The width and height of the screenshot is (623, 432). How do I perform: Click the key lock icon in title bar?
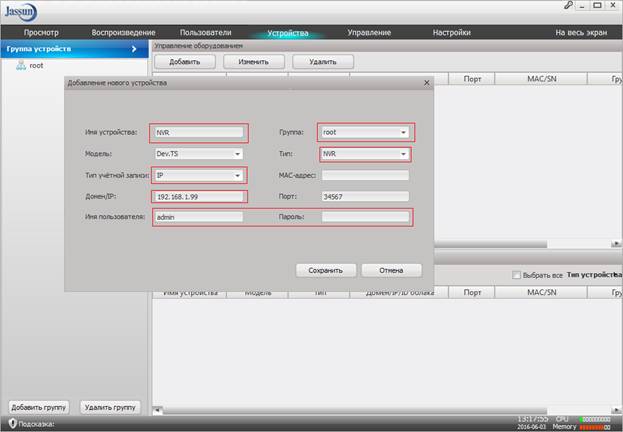coord(569,5)
